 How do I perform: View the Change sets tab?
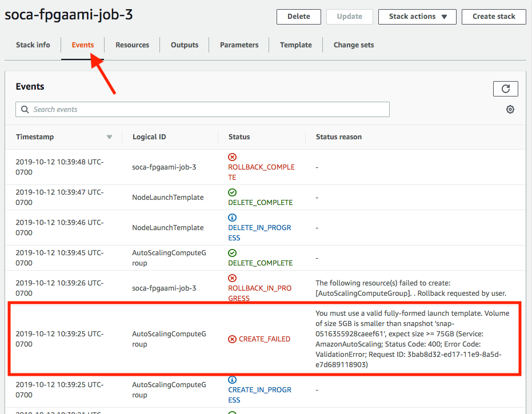click(x=354, y=45)
